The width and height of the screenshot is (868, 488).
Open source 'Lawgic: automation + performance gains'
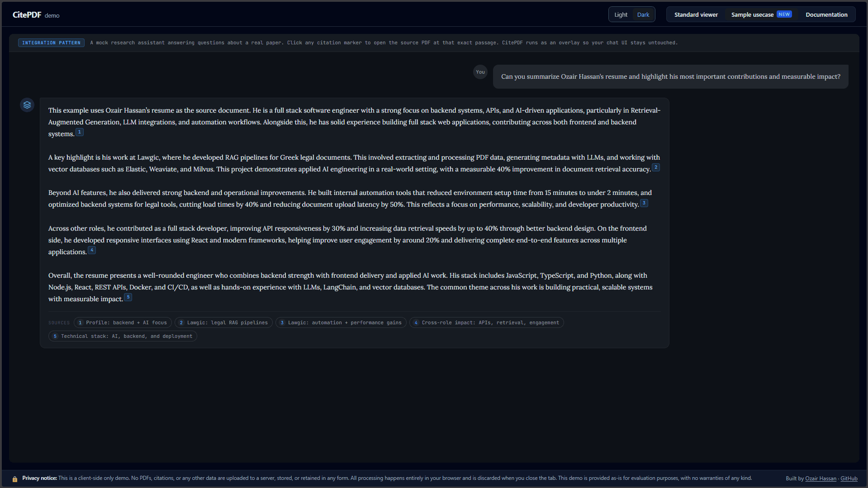click(x=341, y=322)
